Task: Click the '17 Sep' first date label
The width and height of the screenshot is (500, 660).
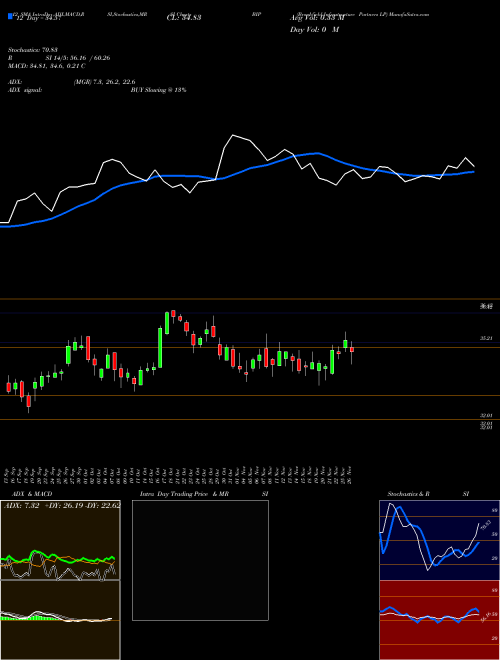Action: pos(8,474)
